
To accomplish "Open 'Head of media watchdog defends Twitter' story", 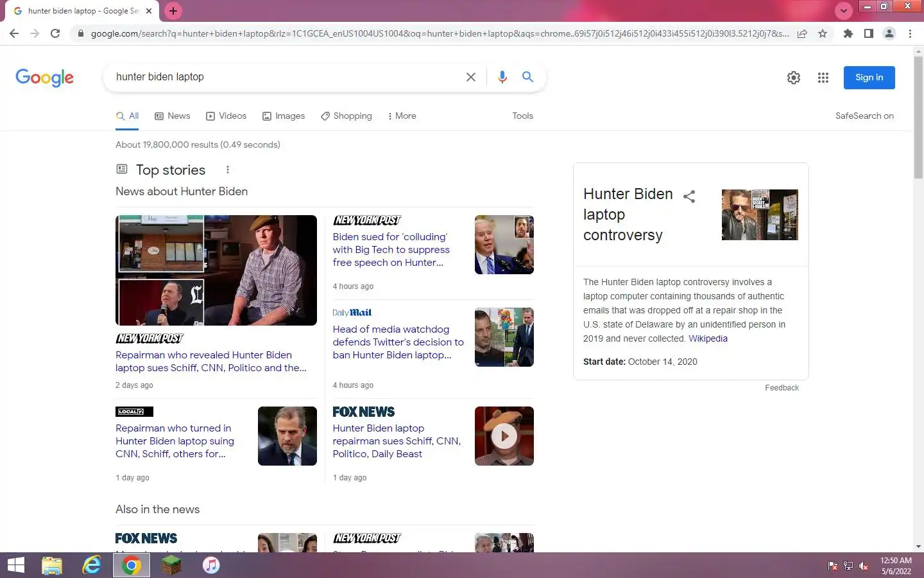I will click(x=398, y=342).
